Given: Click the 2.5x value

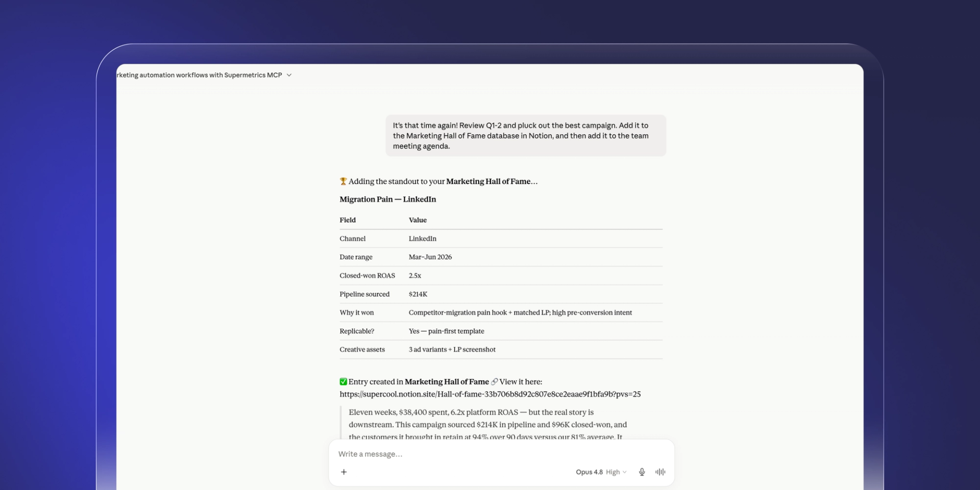Looking at the screenshot, I should tap(415, 276).
